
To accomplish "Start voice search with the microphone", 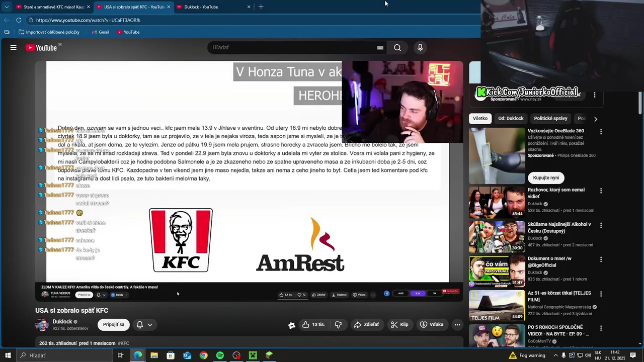I will click(420, 48).
